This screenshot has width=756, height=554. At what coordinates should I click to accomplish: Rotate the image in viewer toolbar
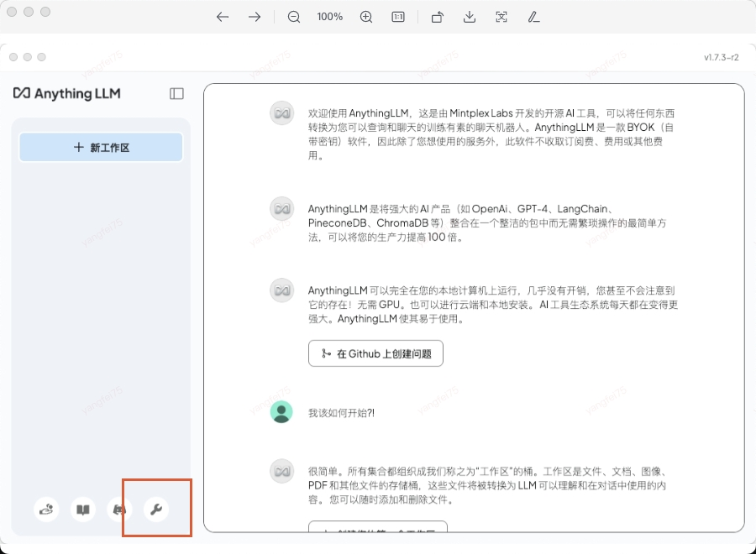click(x=438, y=17)
